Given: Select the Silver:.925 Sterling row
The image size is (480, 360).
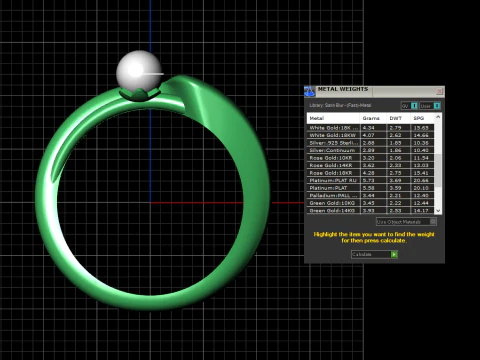Looking at the screenshot, I should point(370,143).
